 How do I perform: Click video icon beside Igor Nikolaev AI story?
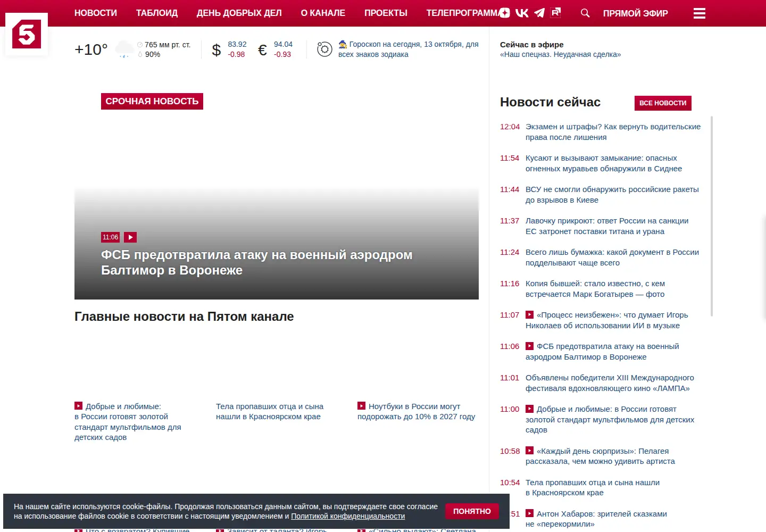click(x=529, y=314)
